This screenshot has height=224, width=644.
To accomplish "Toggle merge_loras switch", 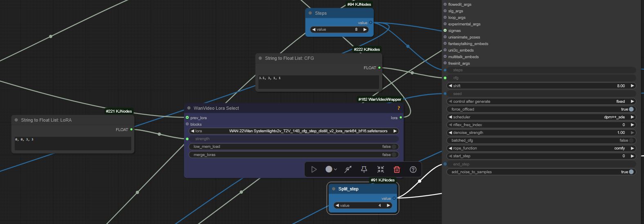I will click(394, 155).
